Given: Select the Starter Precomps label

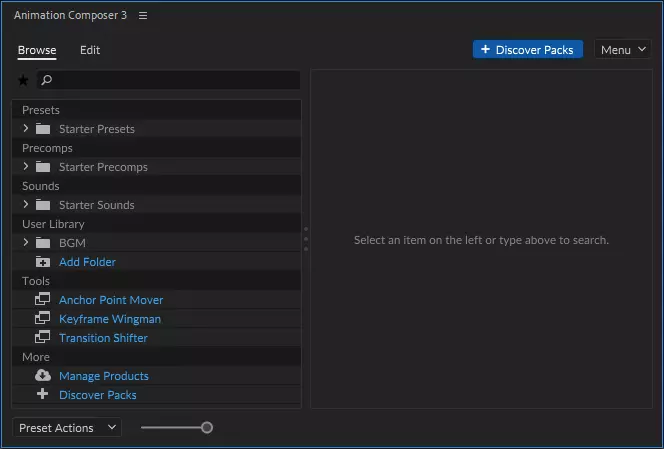Looking at the screenshot, I should 103,167.
